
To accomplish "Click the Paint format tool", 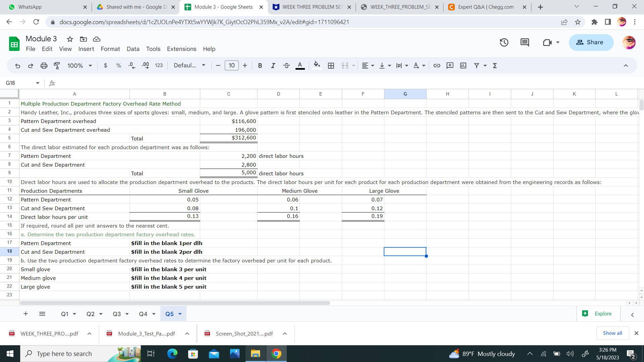I will point(57,65).
